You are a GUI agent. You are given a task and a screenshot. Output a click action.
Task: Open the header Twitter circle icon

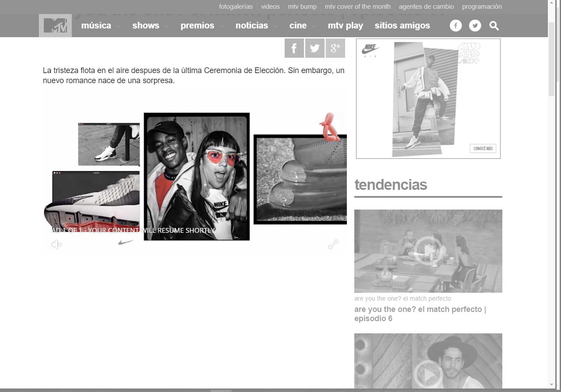pyautogui.click(x=475, y=26)
